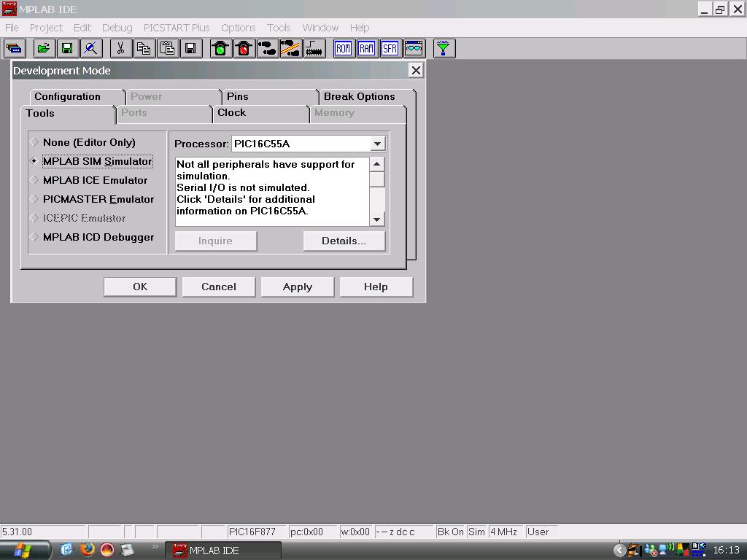Open the PICSTART Plus menu
The width and height of the screenshot is (747, 560).
(x=177, y=28)
